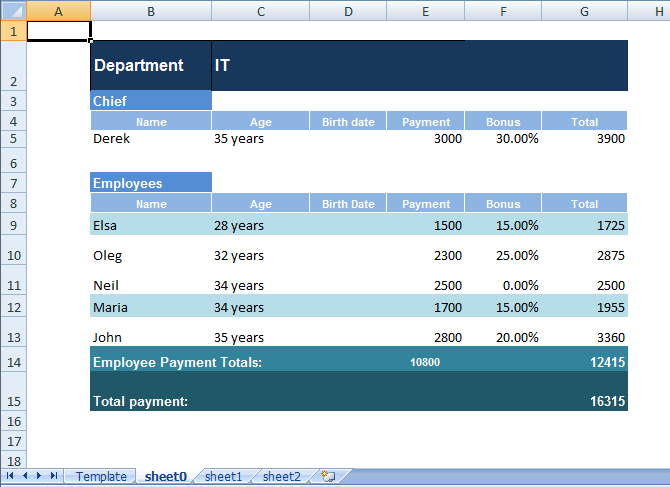670x487 pixels.
Task: Click the IT department value cell
Action: coord(420,65)
